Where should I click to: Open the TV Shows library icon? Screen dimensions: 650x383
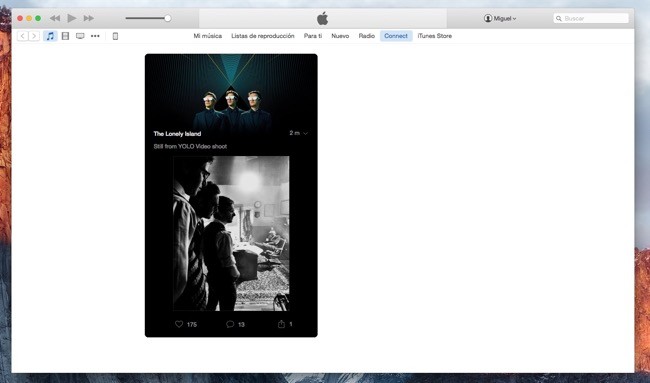coord(80,36)
